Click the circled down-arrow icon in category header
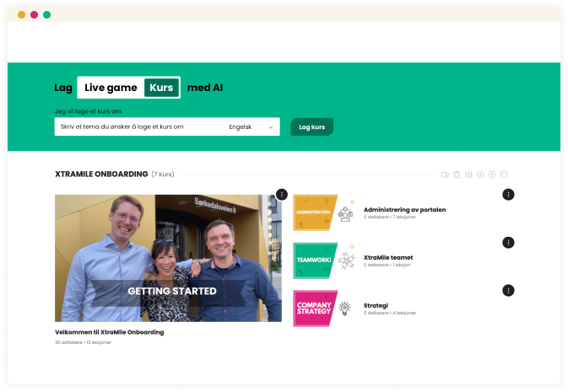This screenshot has height=392, width=568. pyautogui.click(x=480, y=175)
